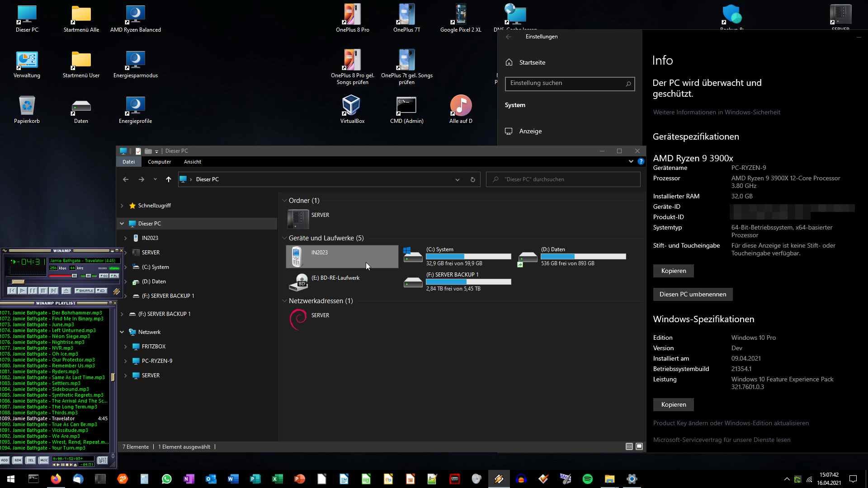This screenshot has width=868, height=488.
Task: Click Winamp eject open-file button
Action: (x=66, y=291)
